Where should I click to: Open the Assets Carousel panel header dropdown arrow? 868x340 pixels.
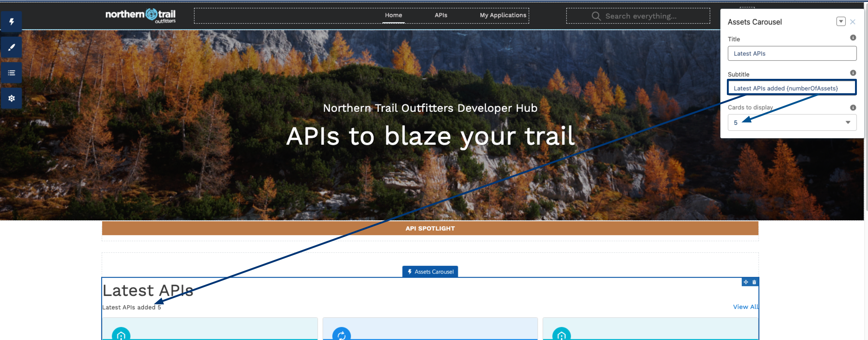[841, 21]
